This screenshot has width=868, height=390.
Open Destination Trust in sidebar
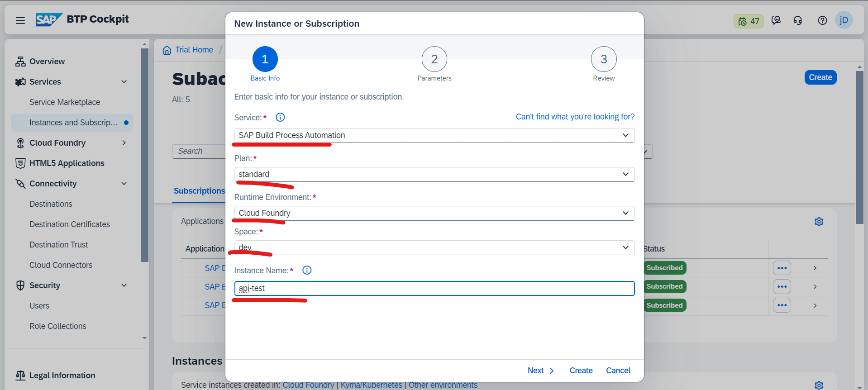click(x=59, y=245)
